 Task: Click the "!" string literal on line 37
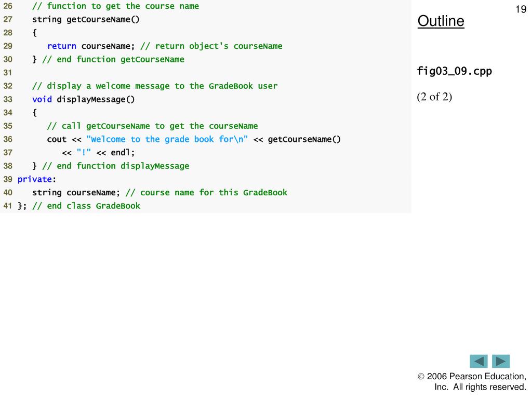tap(84, 153)
